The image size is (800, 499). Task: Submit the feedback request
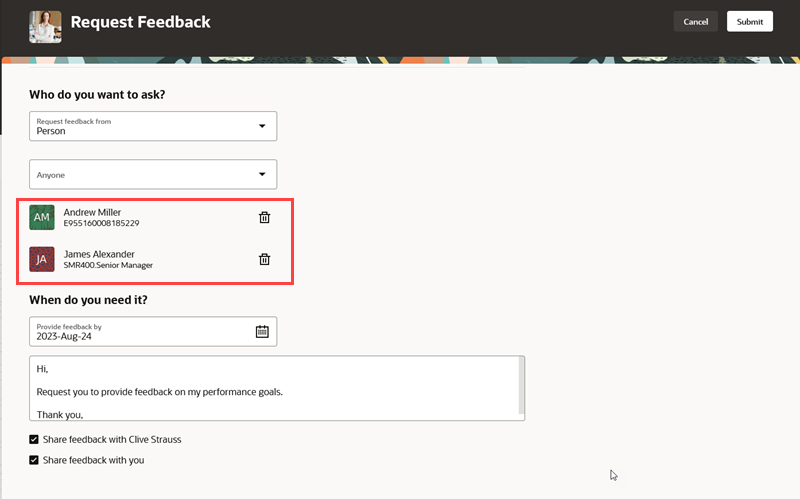tap(749, 22)
